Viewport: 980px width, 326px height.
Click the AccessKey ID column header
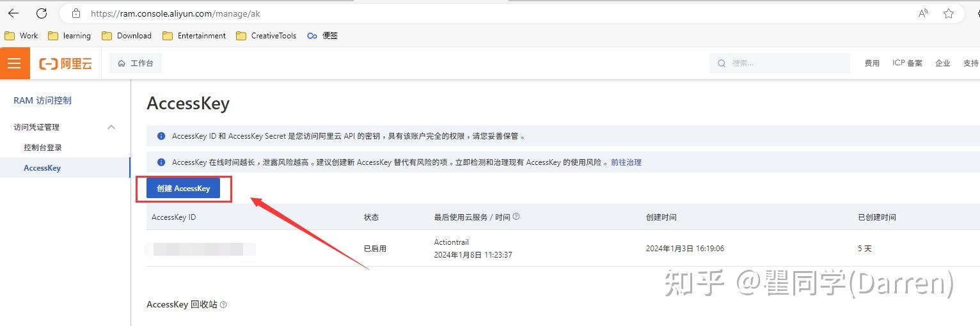coord(174,217)
